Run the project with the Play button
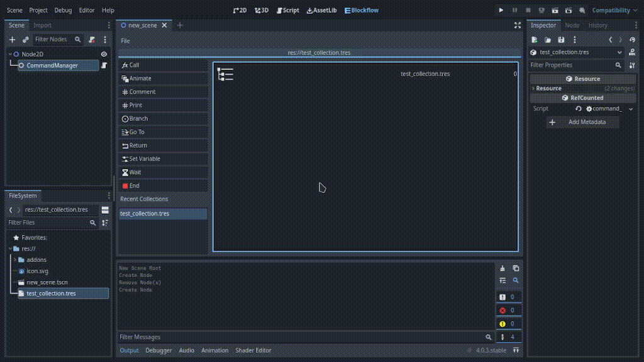Image resolution: width=644 pixels, height=362 pixels. (501, 10)
